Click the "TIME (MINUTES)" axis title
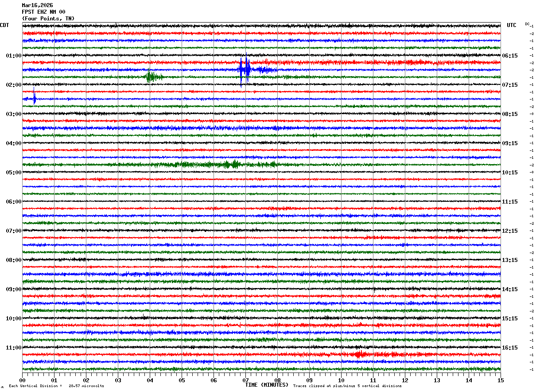Screen dimensions: 536x392 pyautogui.click(x=267, y=385)
